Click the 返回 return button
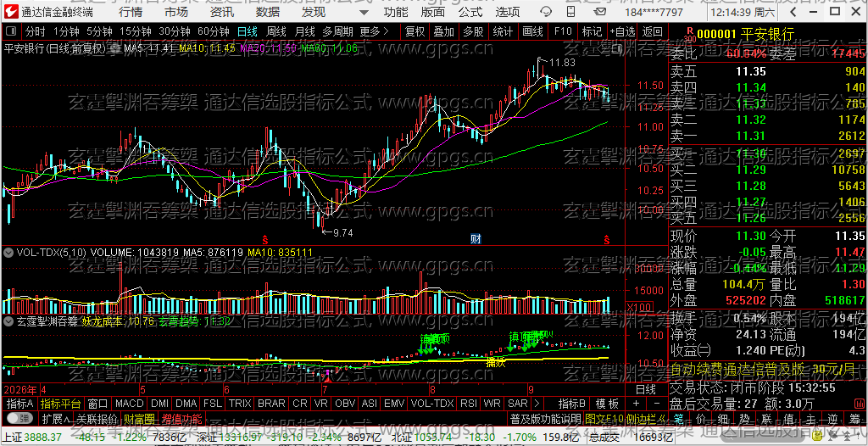The image size is (868, 446). pyautogui.click(x=652, y=31)
